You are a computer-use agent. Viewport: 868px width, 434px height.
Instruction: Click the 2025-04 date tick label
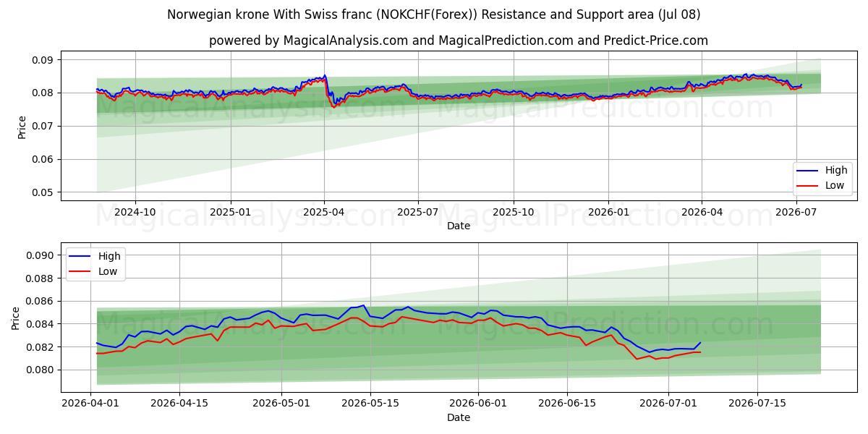[x=324, y=212]
